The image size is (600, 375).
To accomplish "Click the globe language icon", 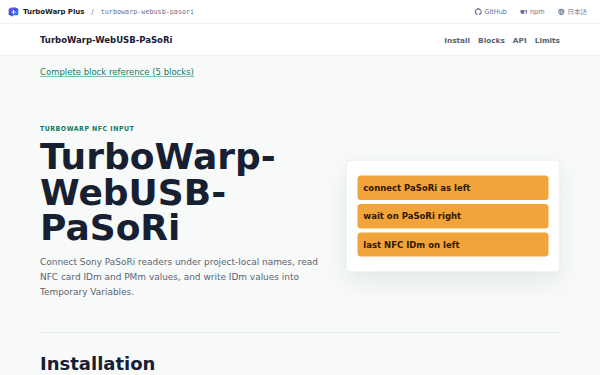I will [x=561, y=12].
